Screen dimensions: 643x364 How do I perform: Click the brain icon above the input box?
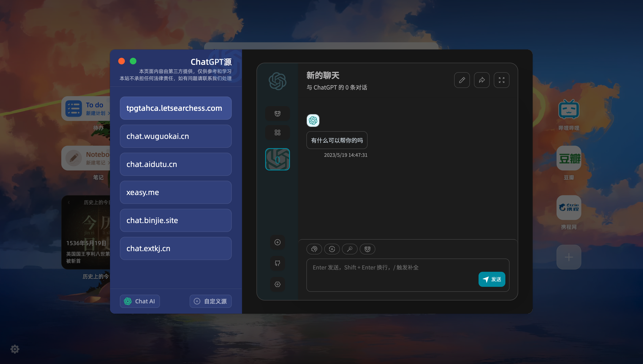click(x=314, y=249)
